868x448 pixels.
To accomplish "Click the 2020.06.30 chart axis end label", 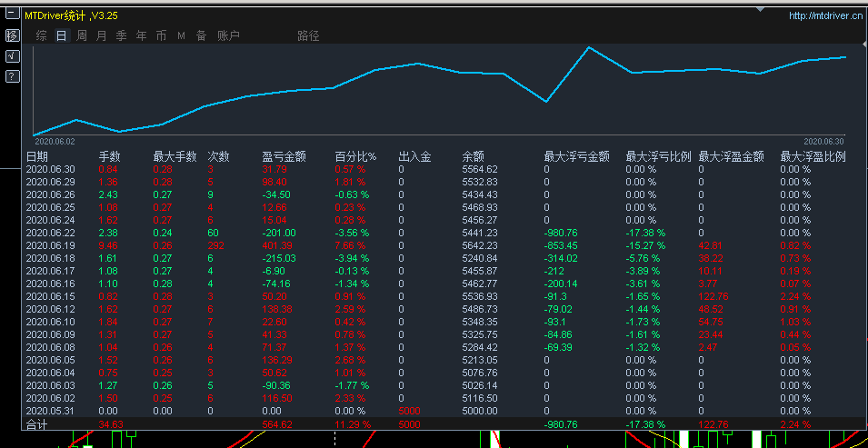I will 823,142.
